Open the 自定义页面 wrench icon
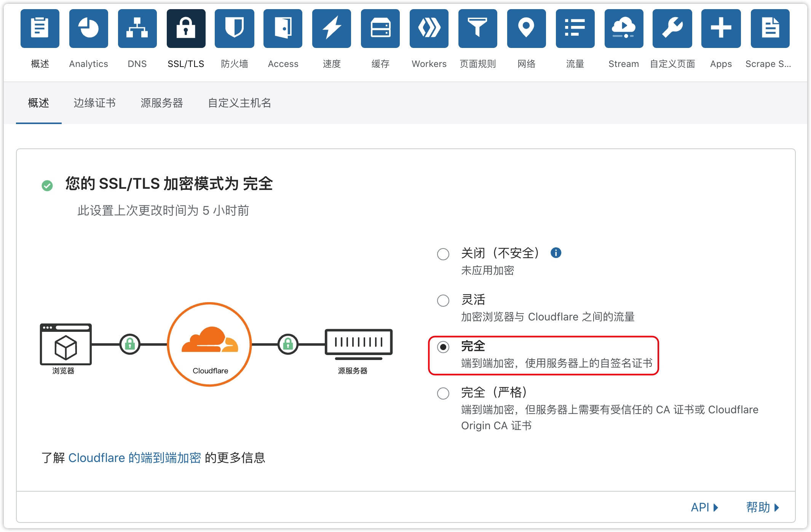 click(672, 29)
